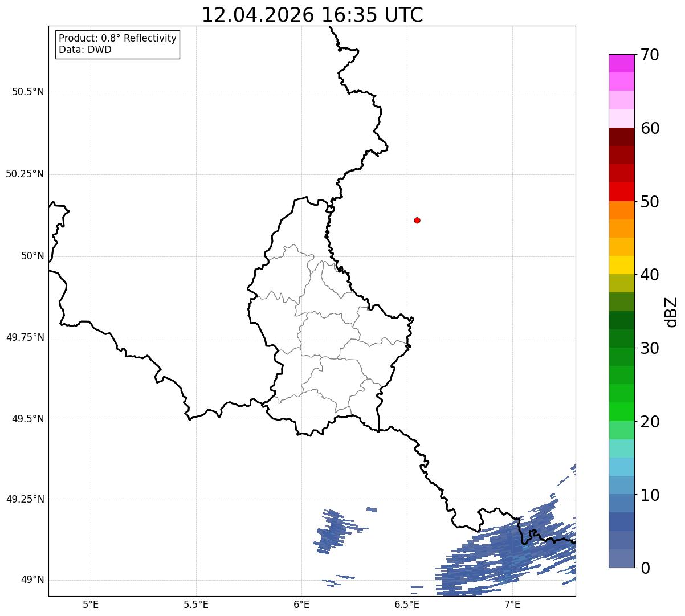Pick the yellow 40 dBZ colorbar segment

point(621,265)
